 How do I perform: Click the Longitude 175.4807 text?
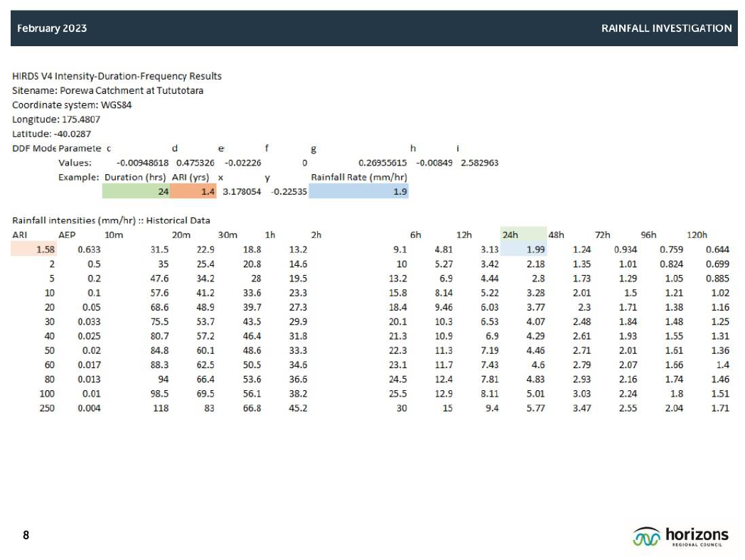[56, 119]
